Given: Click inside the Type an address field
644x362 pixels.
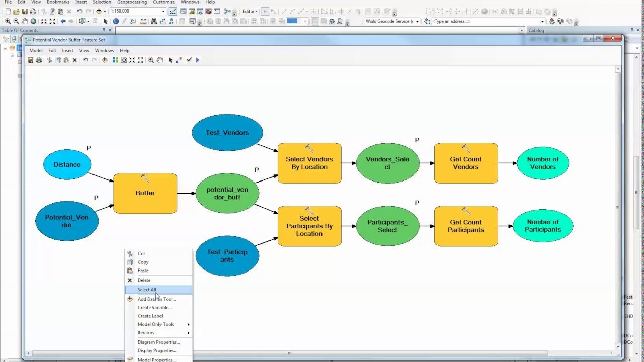Looking at the screenshot, I should tap(485, 21).
